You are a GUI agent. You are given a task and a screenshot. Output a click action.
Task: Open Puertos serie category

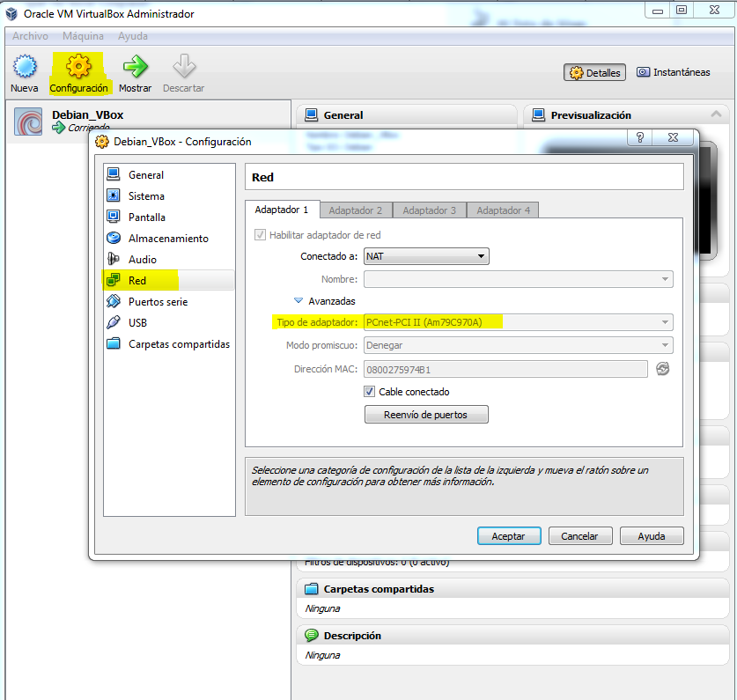(169, 302)
